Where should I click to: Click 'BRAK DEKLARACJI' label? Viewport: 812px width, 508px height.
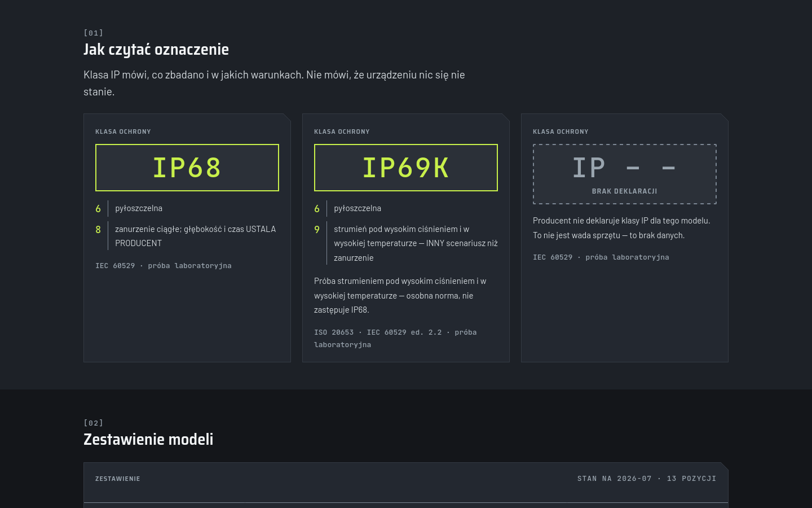point(625,191)
